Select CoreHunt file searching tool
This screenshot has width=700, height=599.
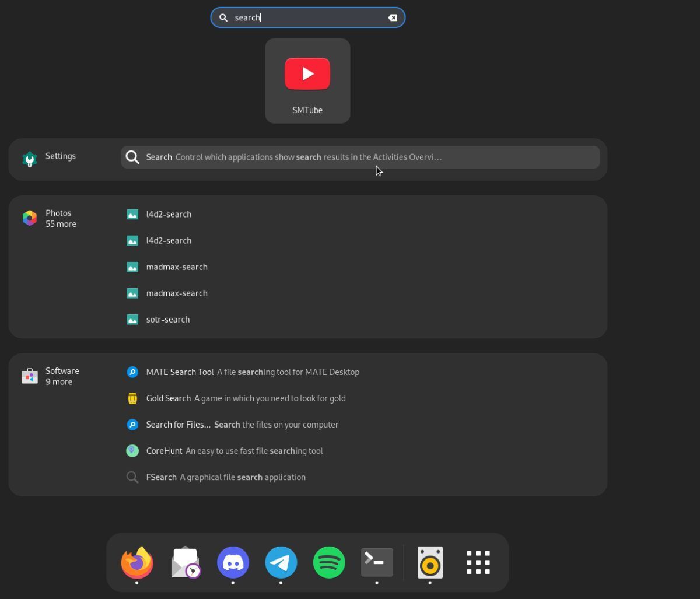tap(164, 451)
